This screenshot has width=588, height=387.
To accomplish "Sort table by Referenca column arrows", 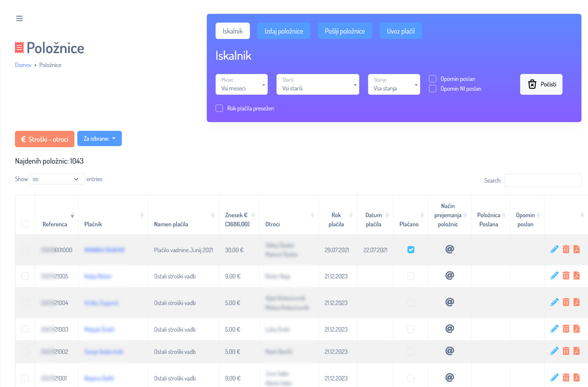I will click(x=72, y=215).
